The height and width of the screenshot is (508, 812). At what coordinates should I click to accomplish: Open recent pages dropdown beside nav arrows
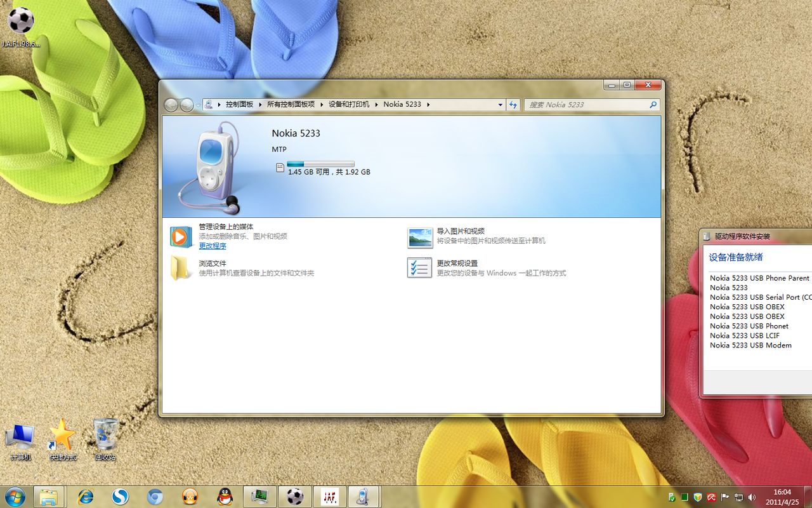tap(198, 105)
